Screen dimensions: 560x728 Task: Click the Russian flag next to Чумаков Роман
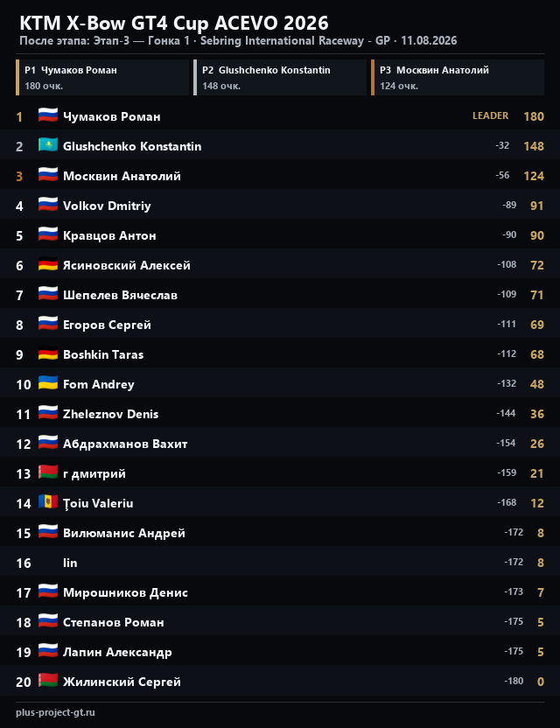tap(48, 115)
